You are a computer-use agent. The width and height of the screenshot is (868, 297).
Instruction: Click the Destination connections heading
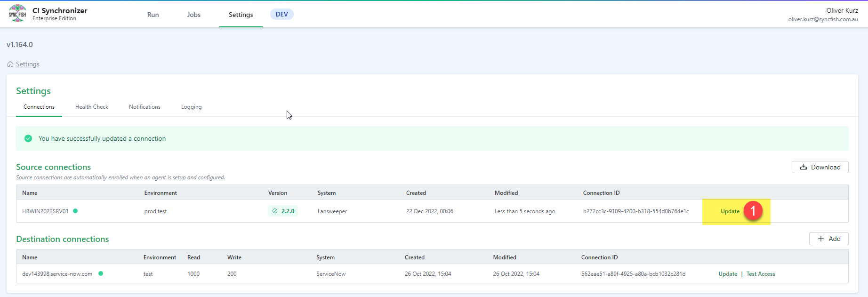(63, 239)
